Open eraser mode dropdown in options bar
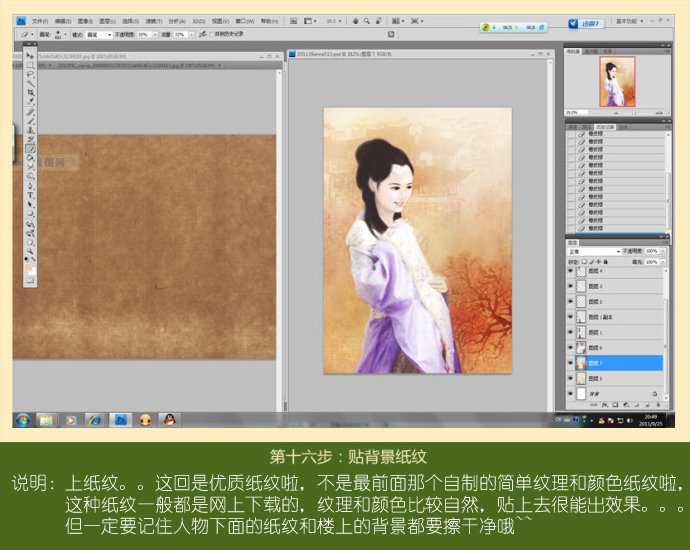 click(x=100, y=34)
